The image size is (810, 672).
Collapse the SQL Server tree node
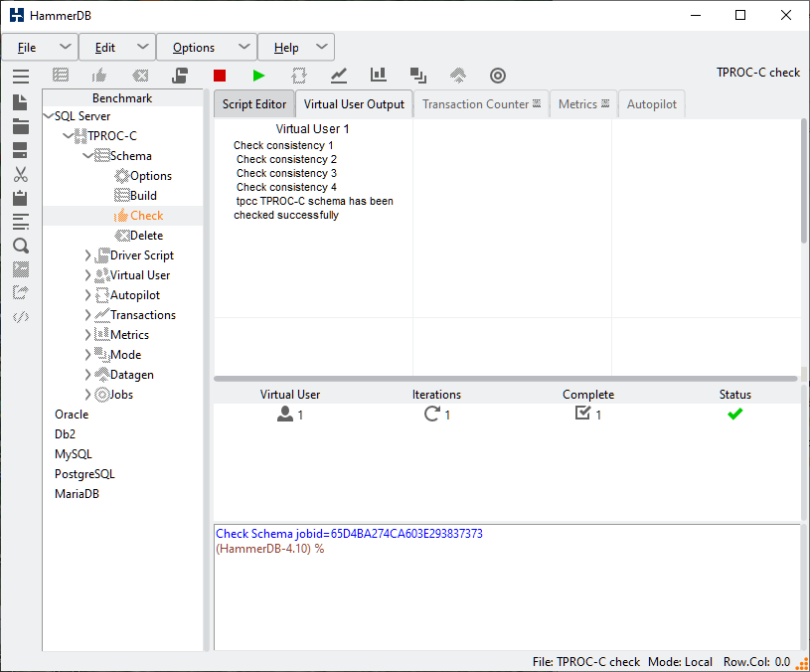pyautogui.click(x=49, y=115)
